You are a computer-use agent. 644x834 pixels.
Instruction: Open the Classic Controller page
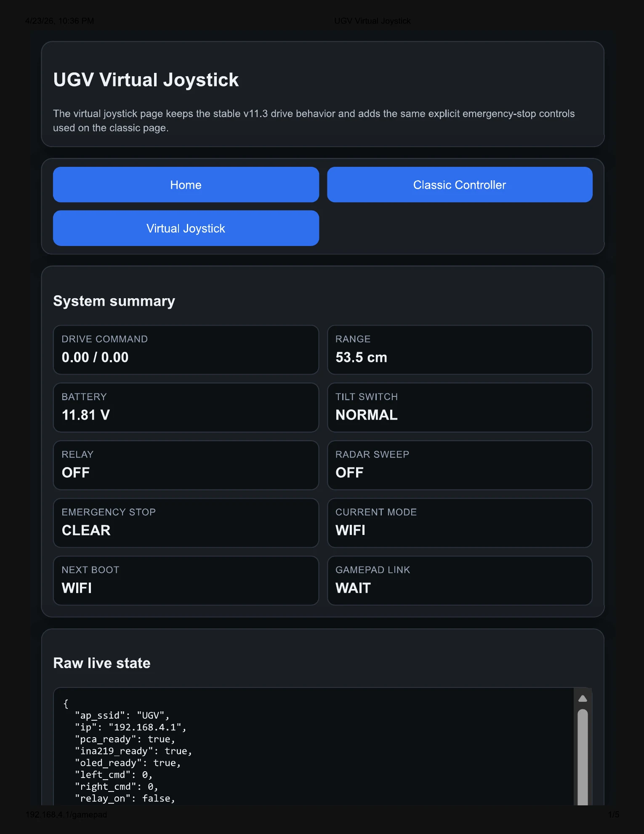460,184
